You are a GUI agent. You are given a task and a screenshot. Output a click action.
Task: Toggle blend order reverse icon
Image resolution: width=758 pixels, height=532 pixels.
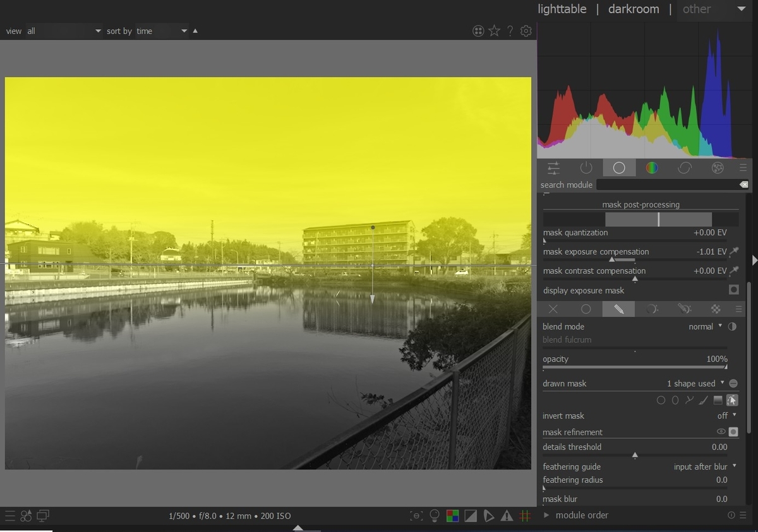[733, 327]
